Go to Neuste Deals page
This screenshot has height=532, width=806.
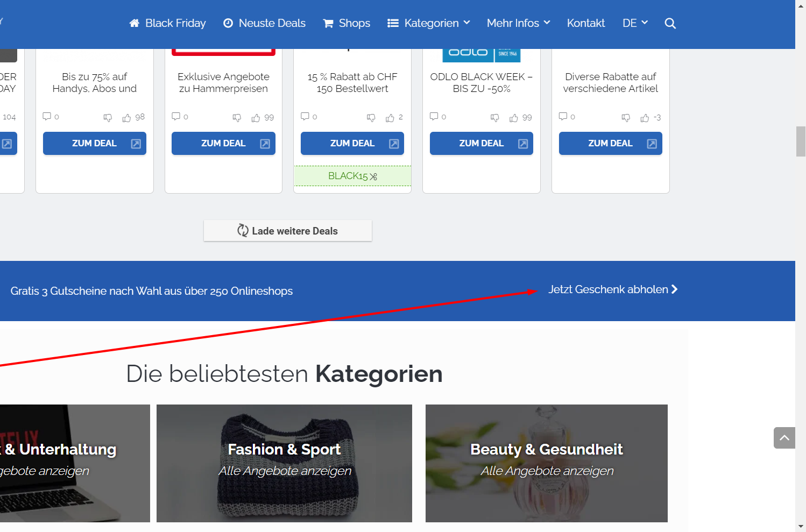pos(264,23)
